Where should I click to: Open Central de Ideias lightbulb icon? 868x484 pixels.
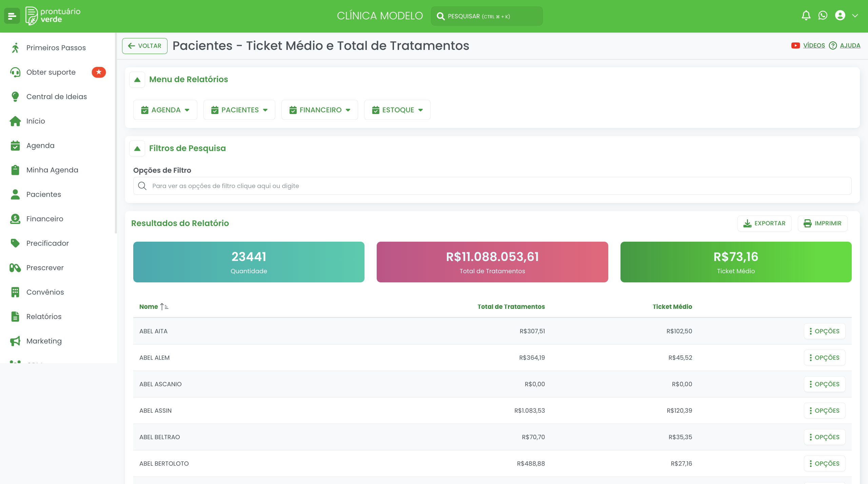pyautogui.click(x=15, y=97)
